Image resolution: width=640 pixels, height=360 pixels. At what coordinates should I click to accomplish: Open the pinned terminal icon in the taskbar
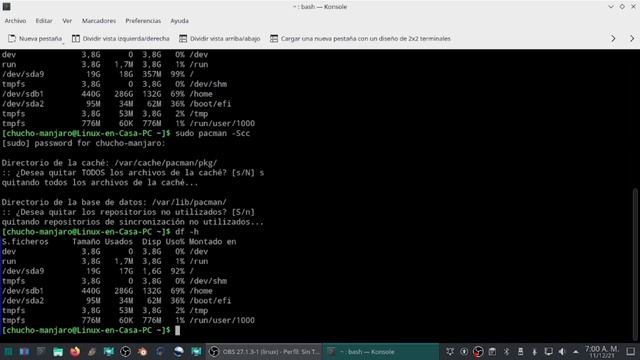(41, 351)
